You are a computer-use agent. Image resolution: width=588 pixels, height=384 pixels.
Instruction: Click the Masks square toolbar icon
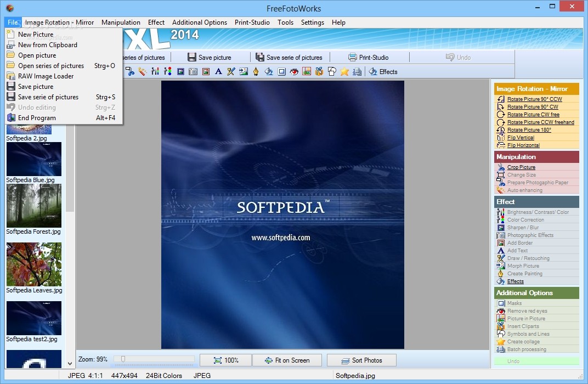[281, 71]
